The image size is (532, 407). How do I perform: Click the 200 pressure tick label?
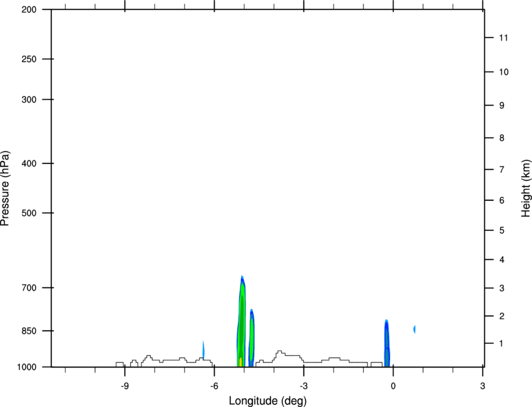click(29, 9)
